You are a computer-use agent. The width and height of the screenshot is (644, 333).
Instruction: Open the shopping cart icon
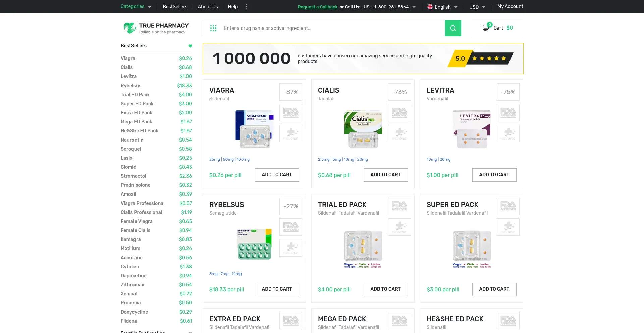[486, 28]
